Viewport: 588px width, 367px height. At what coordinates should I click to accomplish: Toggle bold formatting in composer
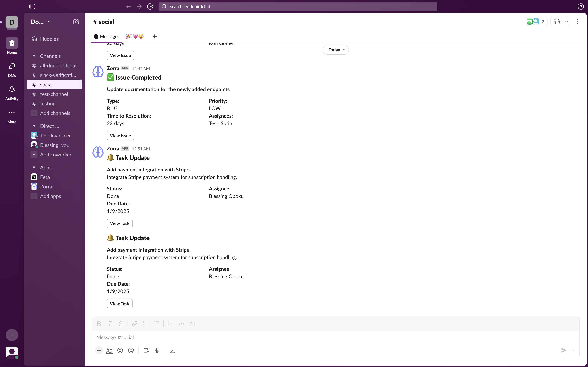pos(99,324)
